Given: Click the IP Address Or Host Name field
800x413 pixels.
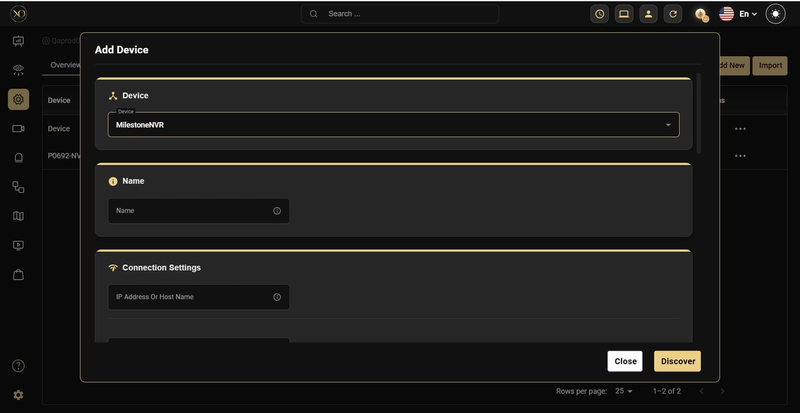Looking at the screenshot, I should 198,297.
